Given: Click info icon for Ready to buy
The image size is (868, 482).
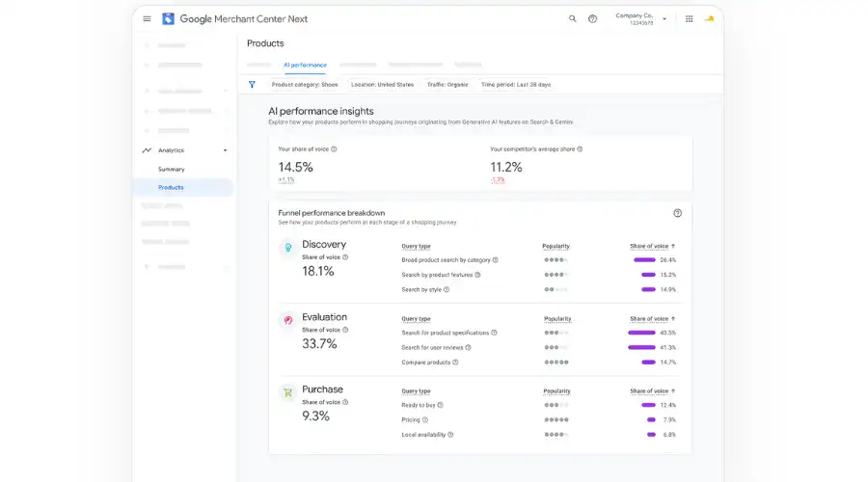Looking at the screenshot, I should (x=441, y=405).
